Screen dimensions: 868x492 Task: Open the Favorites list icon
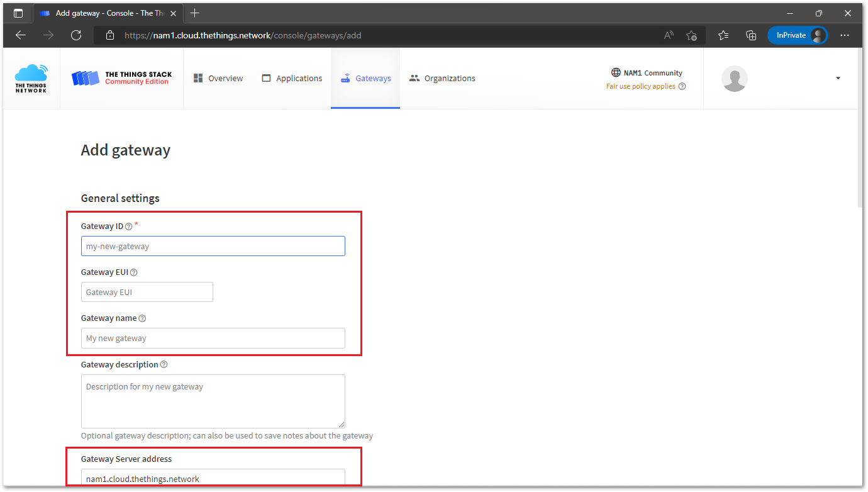tap(723, 35)
